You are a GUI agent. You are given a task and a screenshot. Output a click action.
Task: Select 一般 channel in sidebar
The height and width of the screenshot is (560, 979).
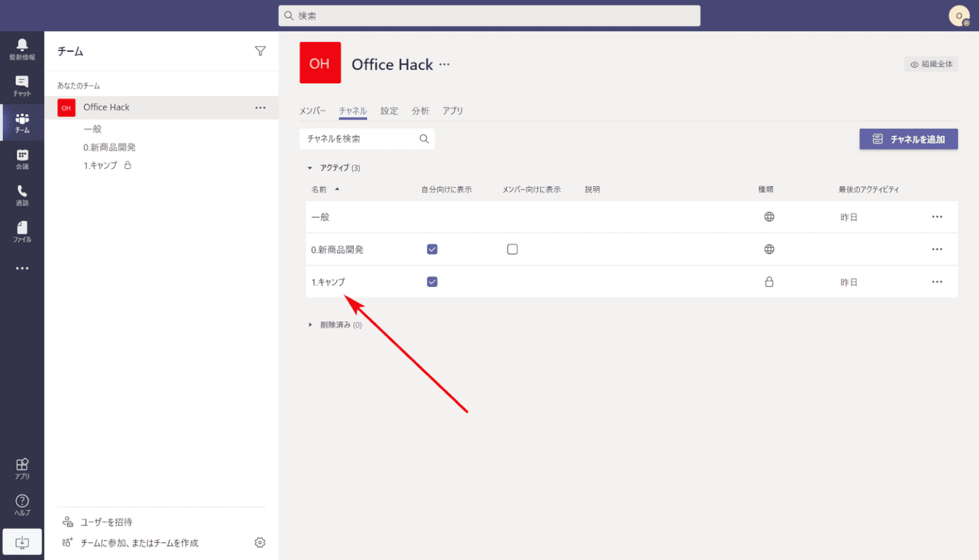[92, 129]
